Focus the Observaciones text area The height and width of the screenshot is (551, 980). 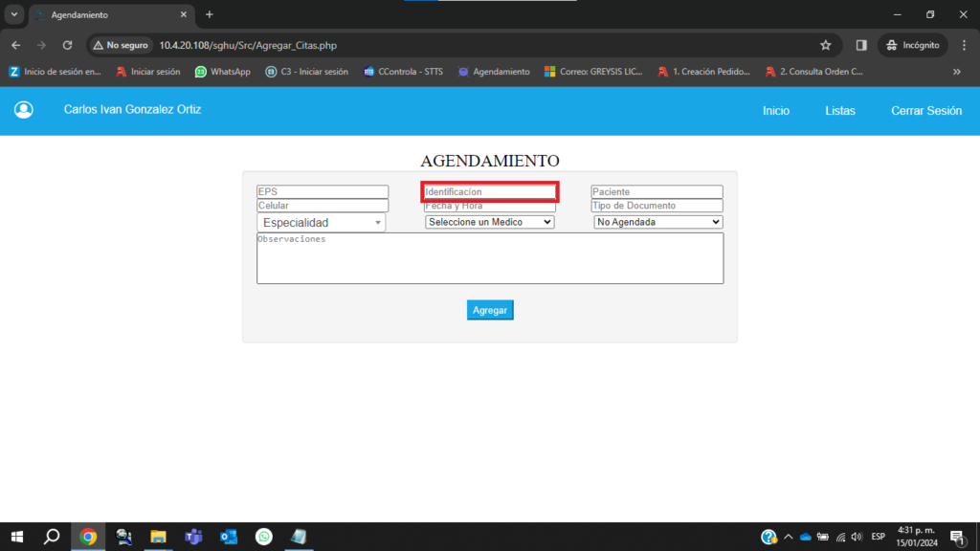click(489, 258)
